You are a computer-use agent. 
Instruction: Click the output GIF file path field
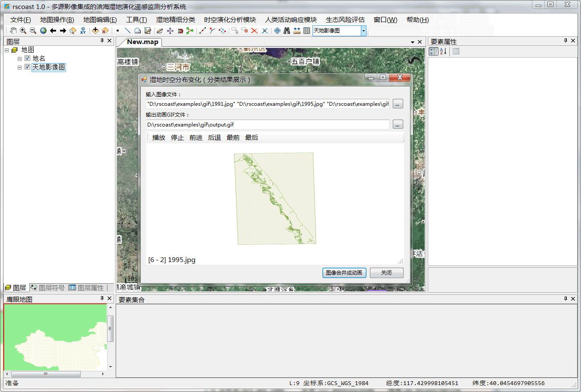pyautogui.click(x=268, y=125)
